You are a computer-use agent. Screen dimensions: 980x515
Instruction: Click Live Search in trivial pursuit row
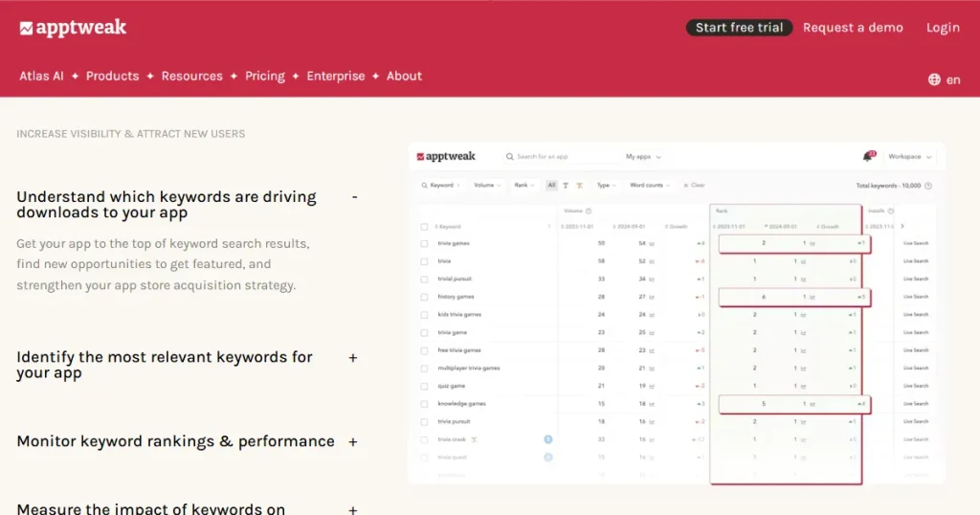[916, 280]
